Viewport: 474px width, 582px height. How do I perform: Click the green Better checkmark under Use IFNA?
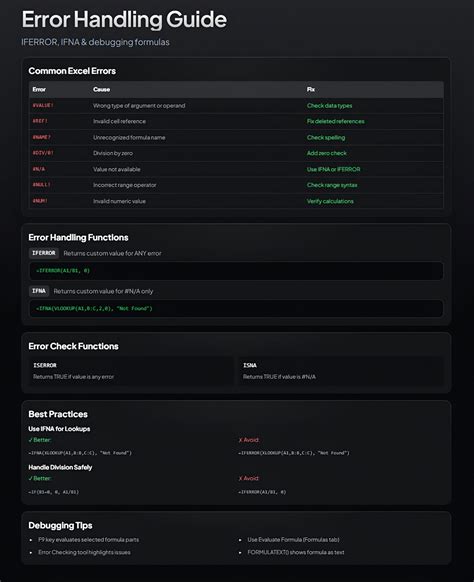pyautogui.click(x=40, y=440)
